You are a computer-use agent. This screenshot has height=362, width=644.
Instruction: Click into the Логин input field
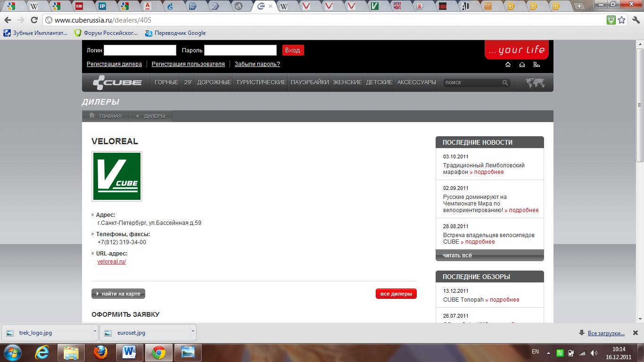(x=140, y=50)
